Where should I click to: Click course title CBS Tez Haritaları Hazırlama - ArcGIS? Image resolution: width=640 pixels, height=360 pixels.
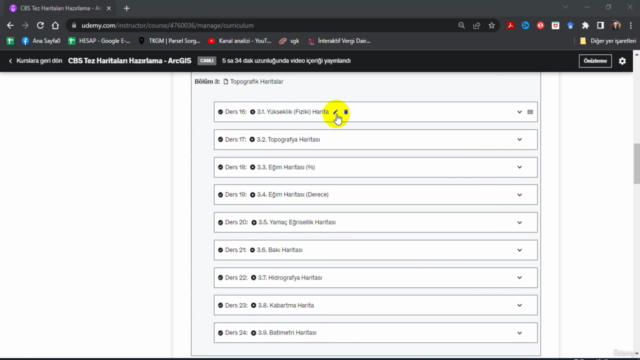click(129, 61)
